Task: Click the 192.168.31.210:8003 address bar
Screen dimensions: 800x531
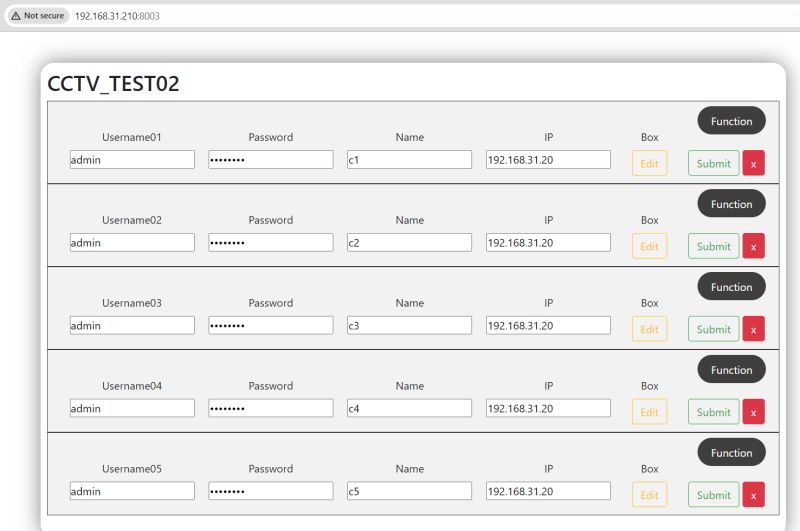Action: pyautogui.click(x=117, y=16)
